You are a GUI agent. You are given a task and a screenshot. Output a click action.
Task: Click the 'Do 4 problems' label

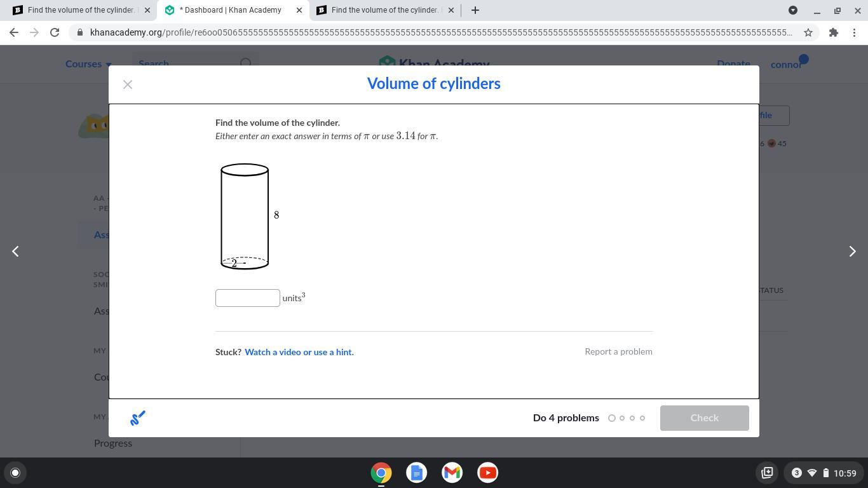coord(566,418)
